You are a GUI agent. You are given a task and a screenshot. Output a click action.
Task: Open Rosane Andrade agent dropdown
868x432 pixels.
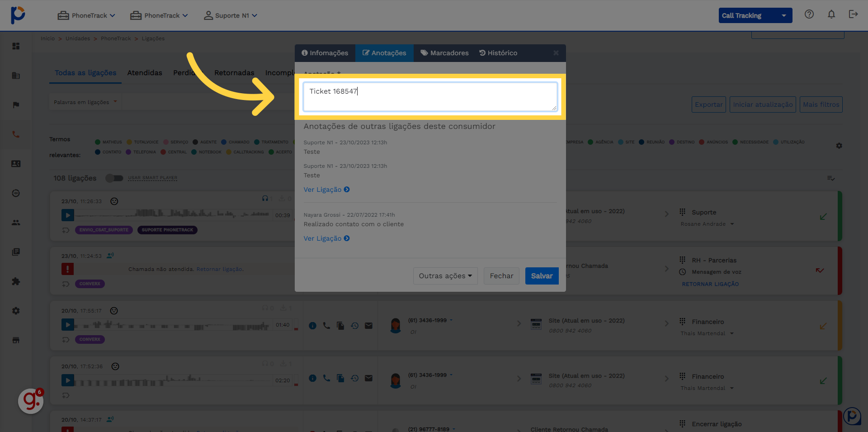[x=708, y=224]
